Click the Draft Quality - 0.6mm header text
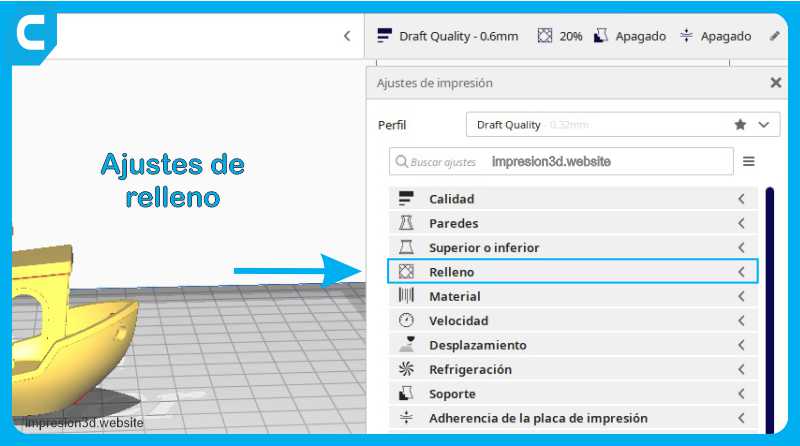800x446 pixels. tap(458, 36)
